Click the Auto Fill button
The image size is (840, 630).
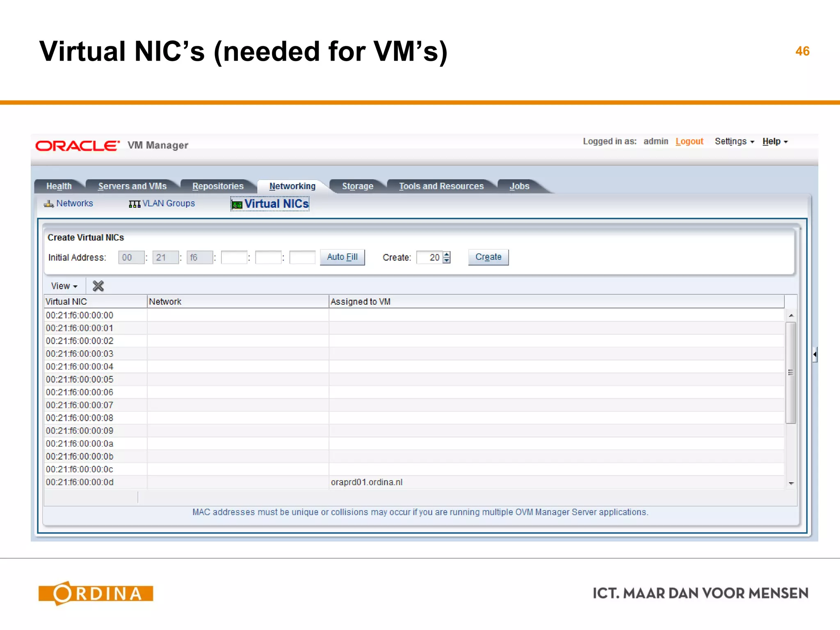[342, 257]
